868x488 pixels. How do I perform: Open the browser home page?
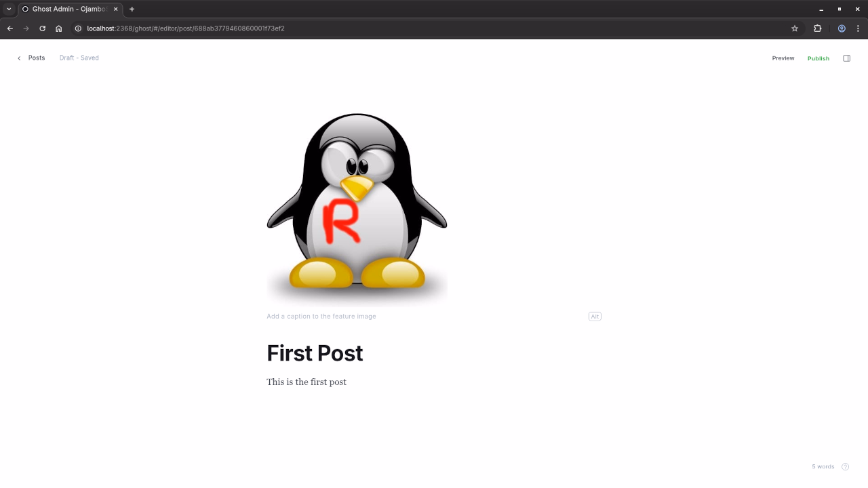coord(59,28)
